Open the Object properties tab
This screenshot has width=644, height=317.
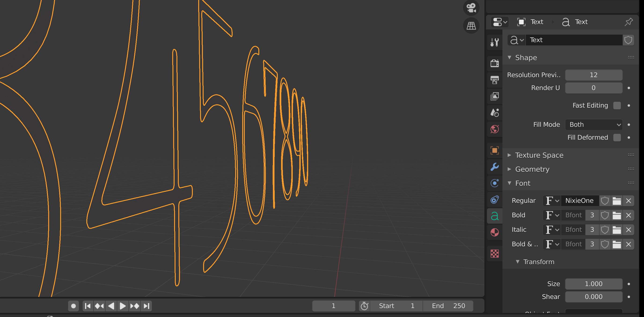pos(494,150)
